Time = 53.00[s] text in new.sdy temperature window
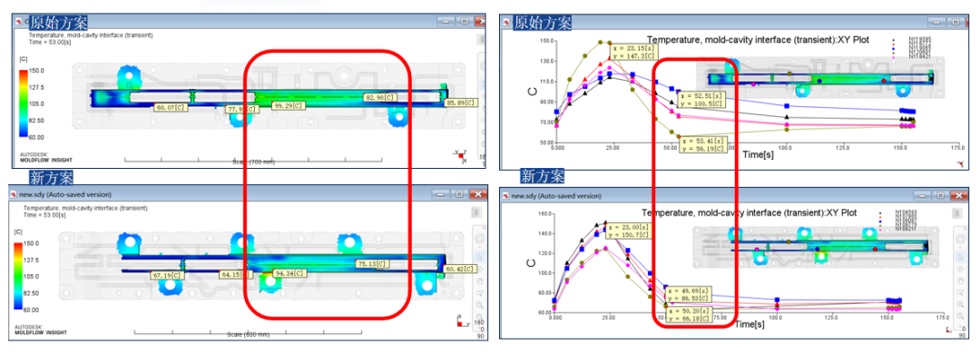980x354 pixels. click(x=44, y=214)
